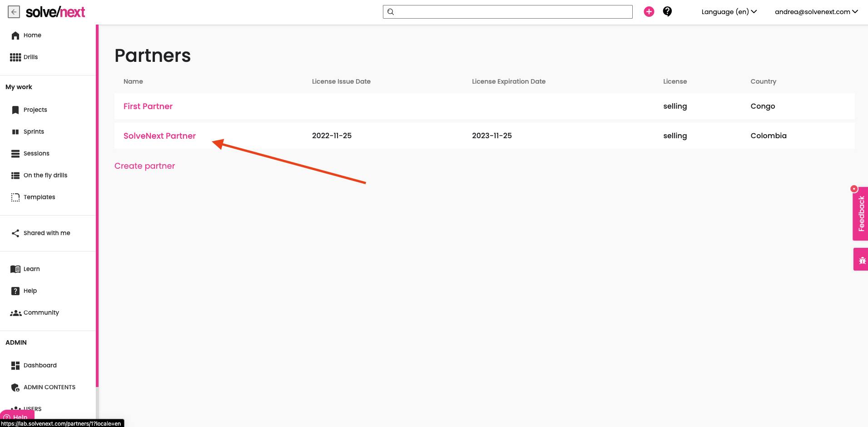Click inside the top search field
The image size is (868, 427).
click(x=507, y=12)
